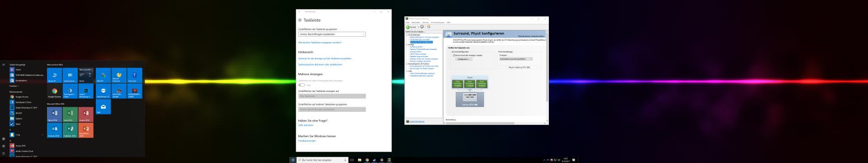Screen dimensions: 868x163
Task: Expand 'Erweitern' in Start menu list
Action: pyautogui.click(x=14, y=86)
